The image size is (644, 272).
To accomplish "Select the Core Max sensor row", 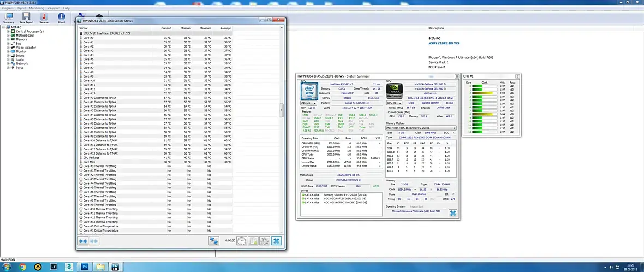I will pyautogui.click(x=155, y=162).
